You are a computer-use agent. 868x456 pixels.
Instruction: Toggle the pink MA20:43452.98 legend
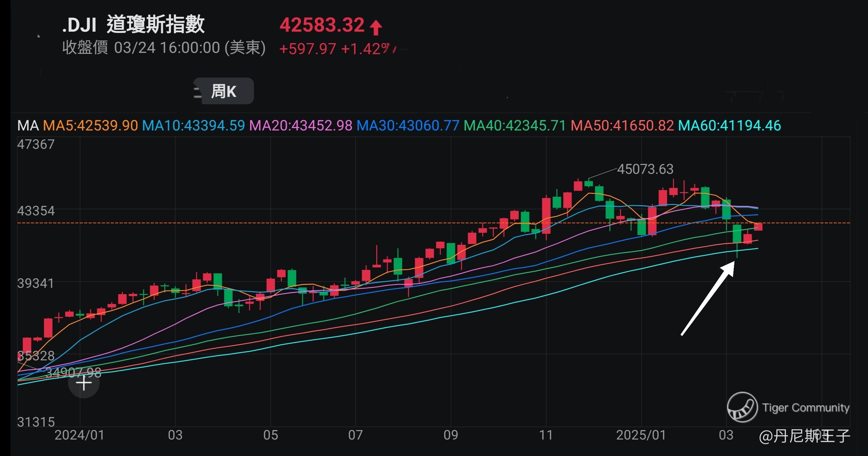(301, 126)
